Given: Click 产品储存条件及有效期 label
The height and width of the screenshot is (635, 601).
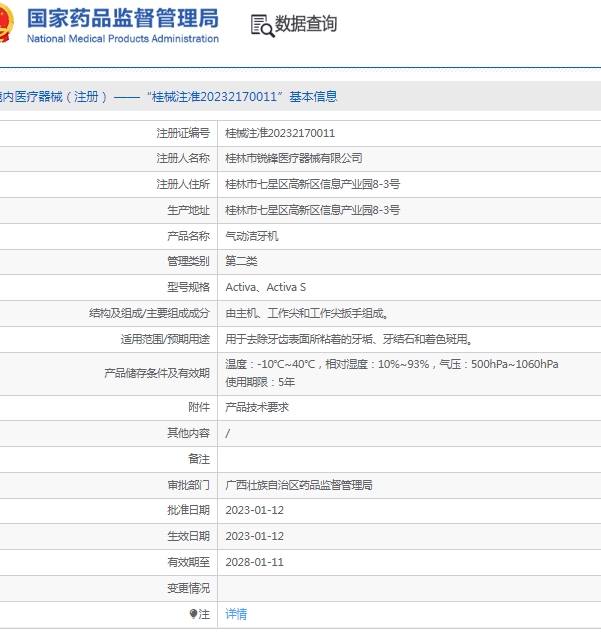Looking at the screenshot, I should pyautogui.click(x=157, y=373).
